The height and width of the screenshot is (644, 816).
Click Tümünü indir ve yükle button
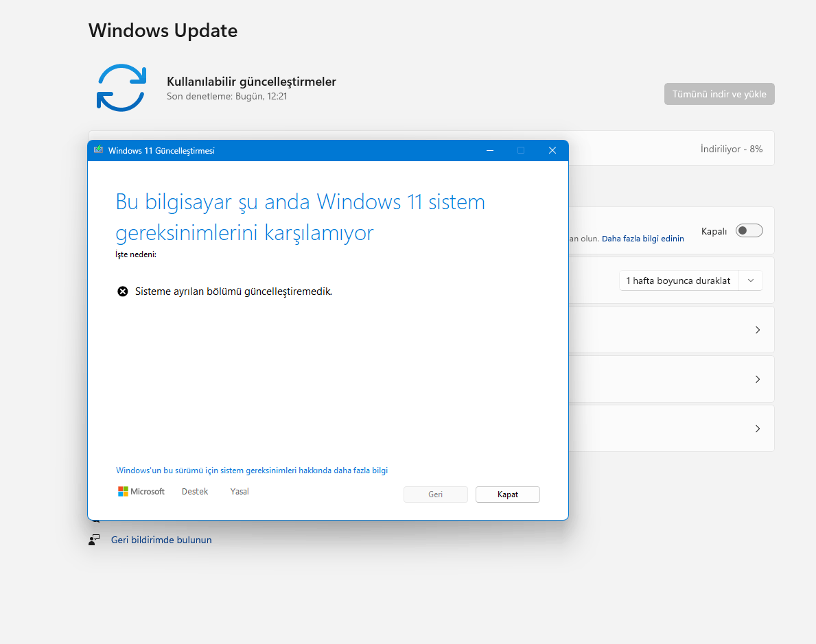[719, 94]
